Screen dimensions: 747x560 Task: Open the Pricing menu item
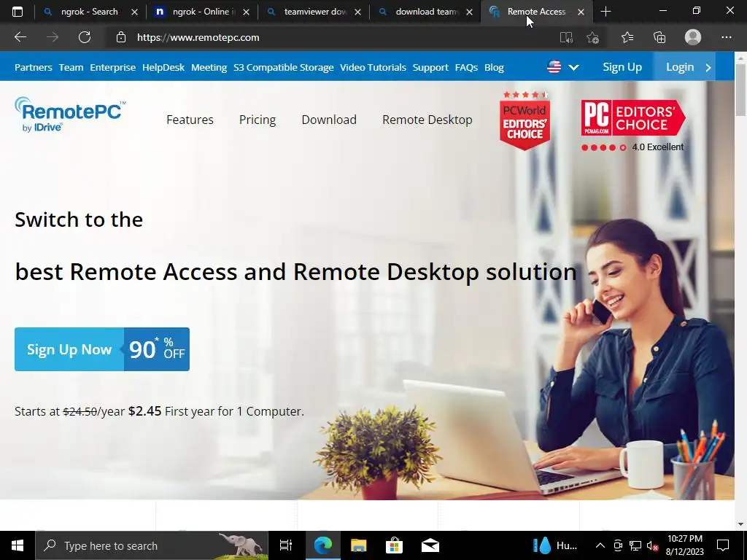pyautogui.click(x=258, y=120)
